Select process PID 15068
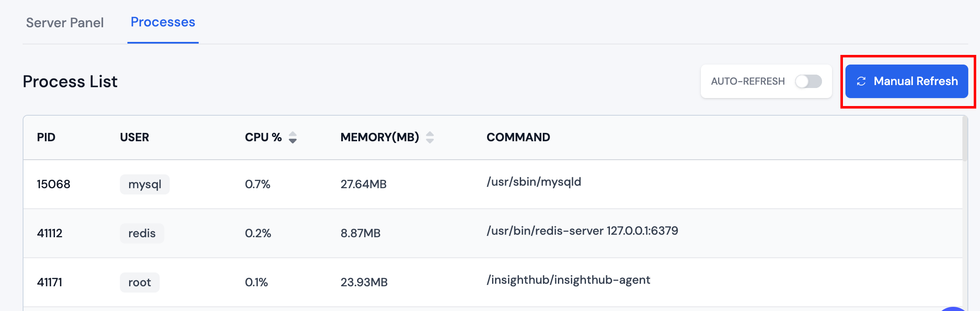The height and width of the screenshot is (311, 980). [x=54, y=184]
